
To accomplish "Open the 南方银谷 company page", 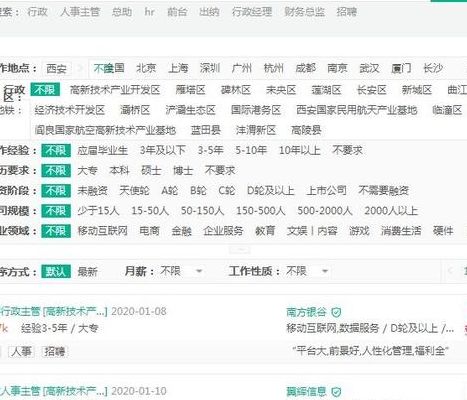I will [x=306, y=312].
